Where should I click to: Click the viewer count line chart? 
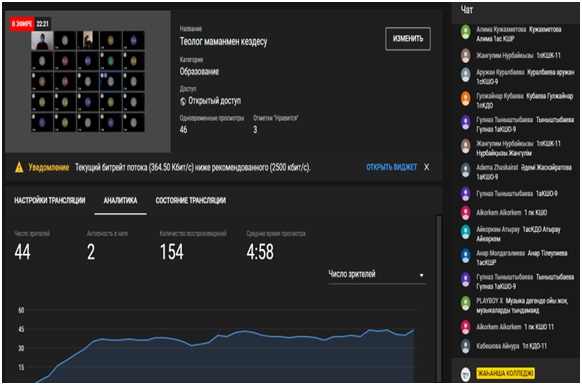click(x=216, y=345)
